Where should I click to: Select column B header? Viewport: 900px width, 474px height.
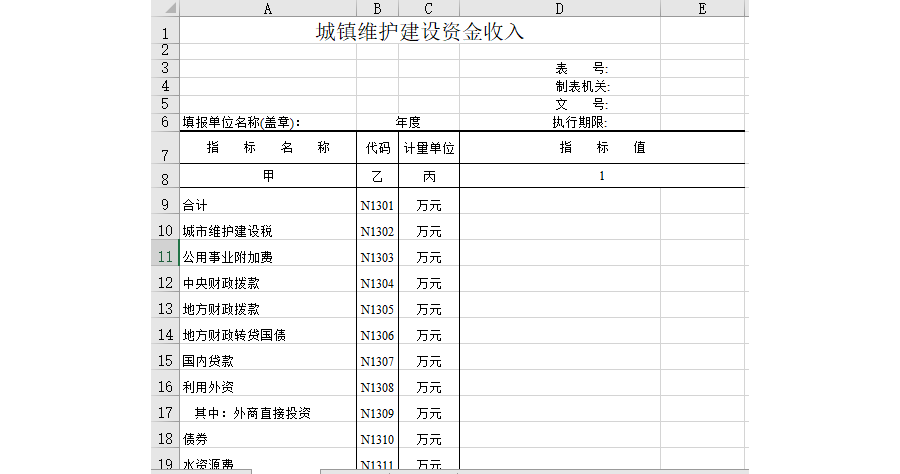[377, 8]
